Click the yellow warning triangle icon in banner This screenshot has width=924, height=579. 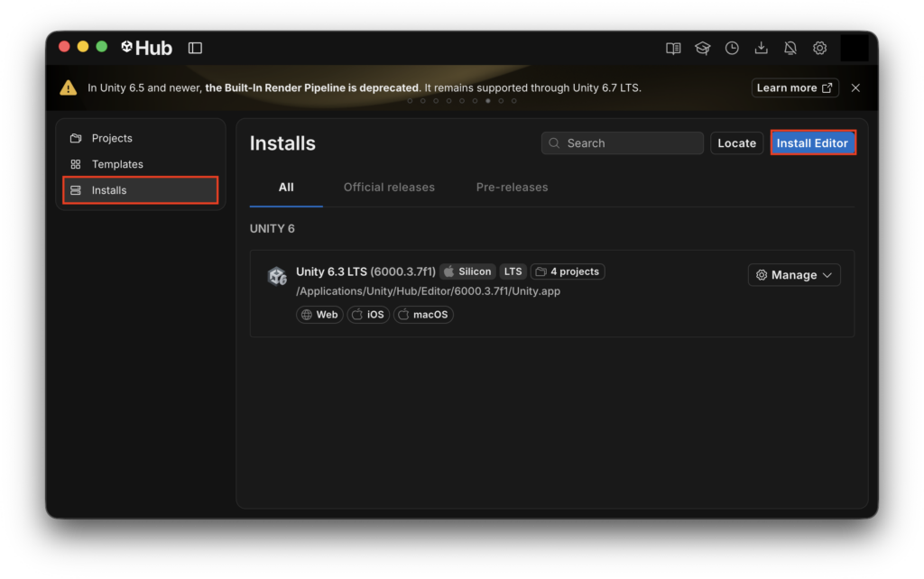tap(69, 87)
